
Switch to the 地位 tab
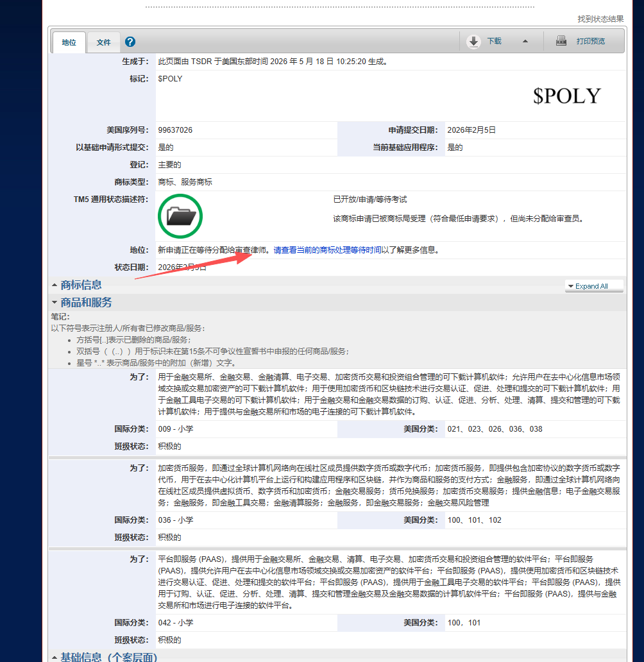pos(69,42)
